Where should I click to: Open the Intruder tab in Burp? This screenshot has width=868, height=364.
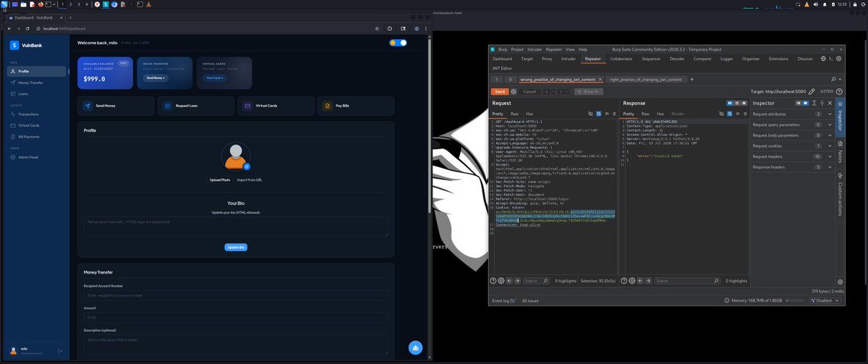pos(569,59)
